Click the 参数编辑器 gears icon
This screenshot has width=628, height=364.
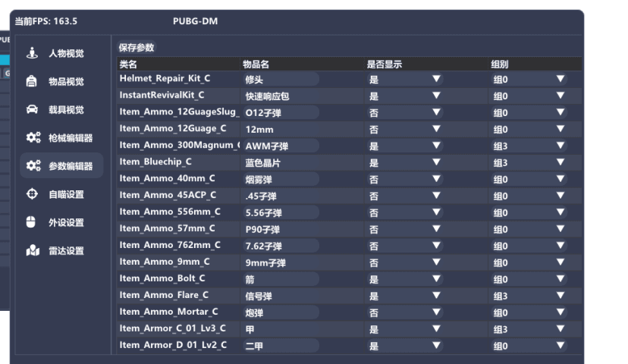(33, 166)
